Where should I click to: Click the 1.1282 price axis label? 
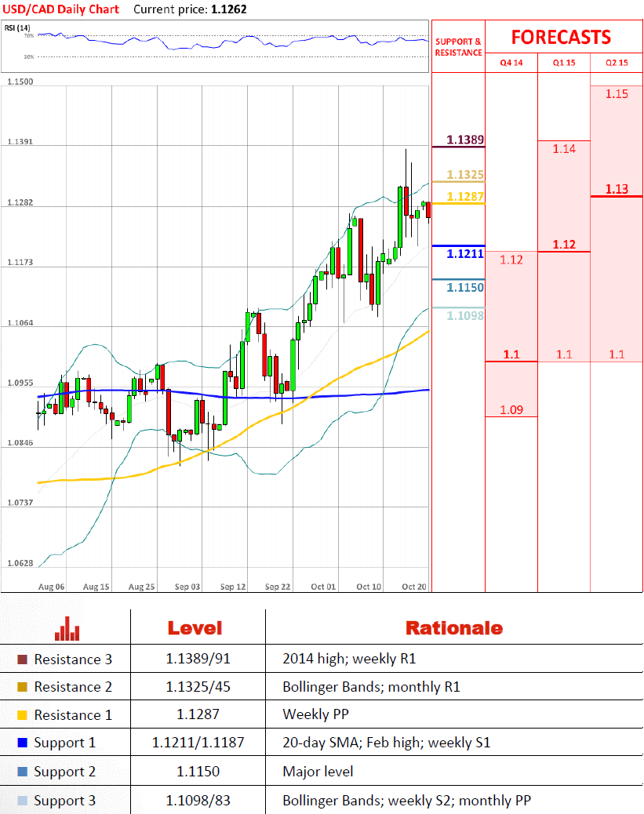tap(20, 202)
